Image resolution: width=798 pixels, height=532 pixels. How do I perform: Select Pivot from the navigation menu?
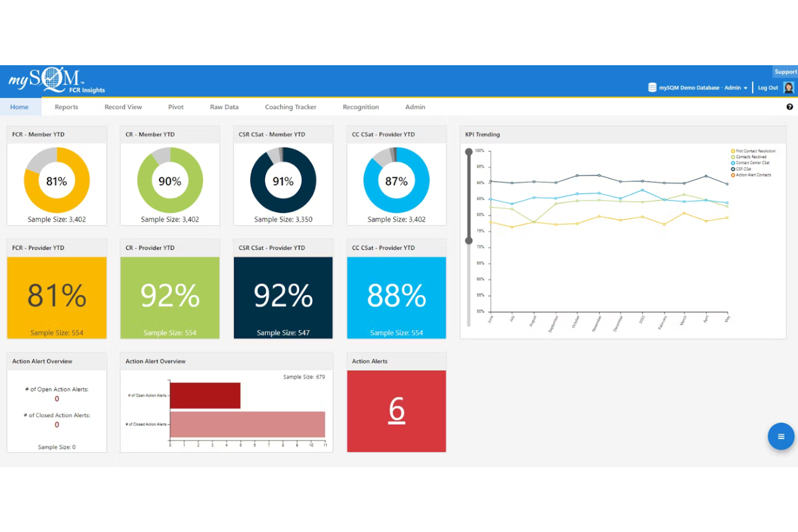click(x=176, y=107)
